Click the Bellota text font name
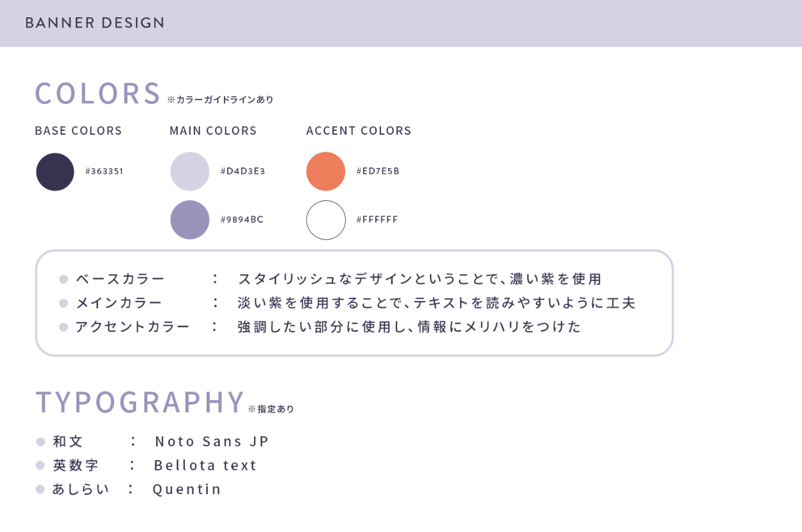This screenshot has height=532, width=802. click(205, 465)
